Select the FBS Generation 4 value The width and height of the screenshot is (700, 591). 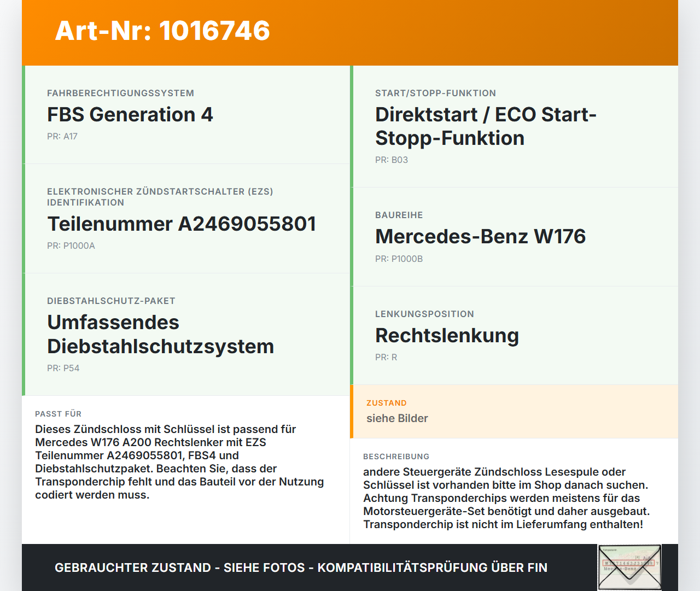pos(130,115)
